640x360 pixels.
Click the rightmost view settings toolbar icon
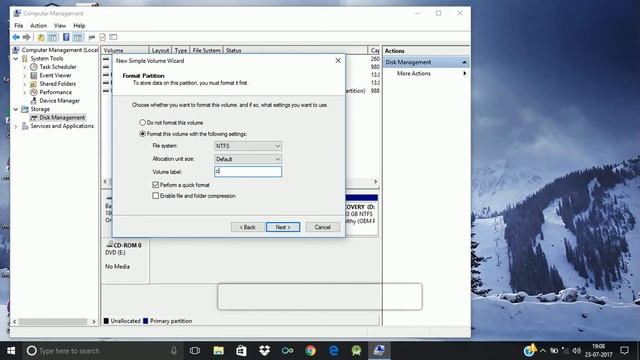(x=113, y=38)
